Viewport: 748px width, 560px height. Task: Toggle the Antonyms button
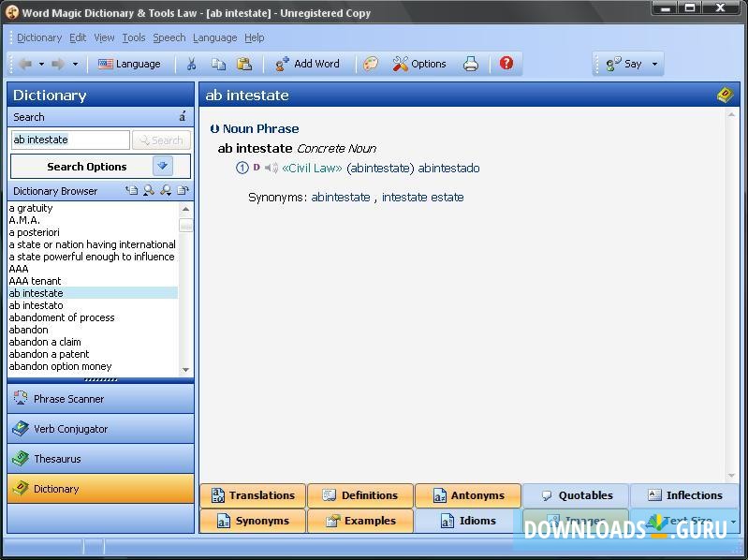468,495
